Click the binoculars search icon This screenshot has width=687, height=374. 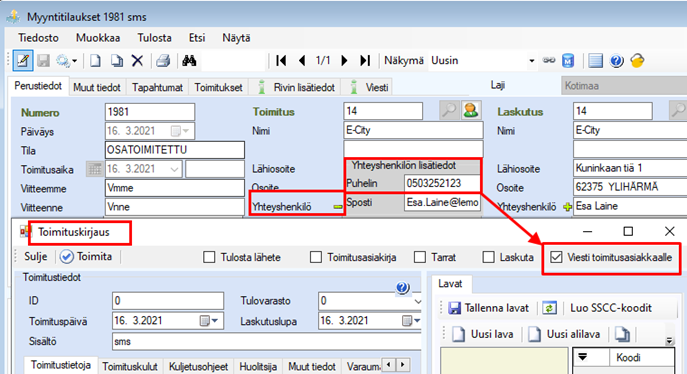click(x=189, y=60)
